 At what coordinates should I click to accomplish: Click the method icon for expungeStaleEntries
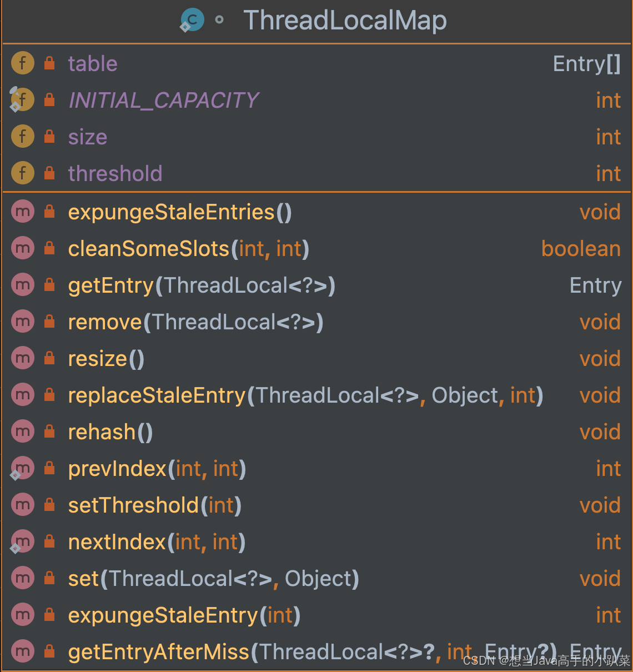[x=22, y=212]
